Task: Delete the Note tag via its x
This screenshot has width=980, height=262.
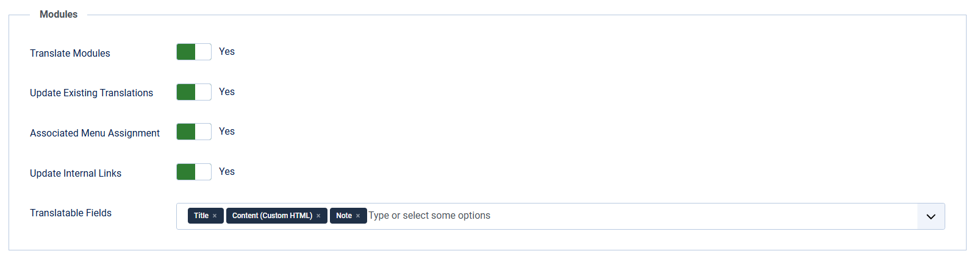Action: [x=358, y=216]
